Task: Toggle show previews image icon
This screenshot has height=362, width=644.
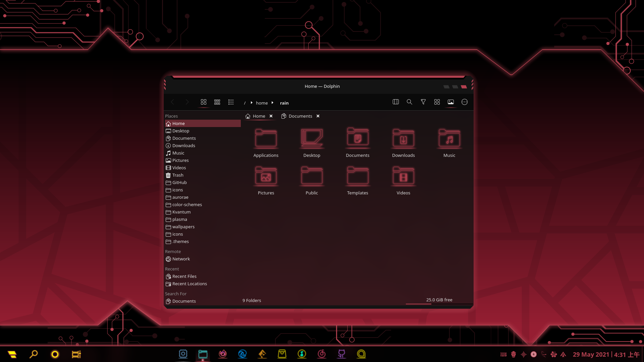Action: pos(451,102)
